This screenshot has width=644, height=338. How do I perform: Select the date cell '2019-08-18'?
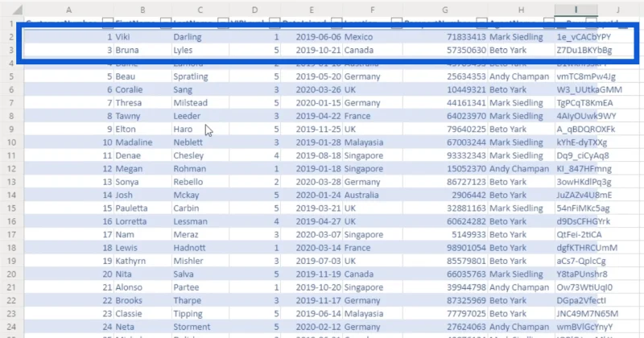(x=312, y=155)
